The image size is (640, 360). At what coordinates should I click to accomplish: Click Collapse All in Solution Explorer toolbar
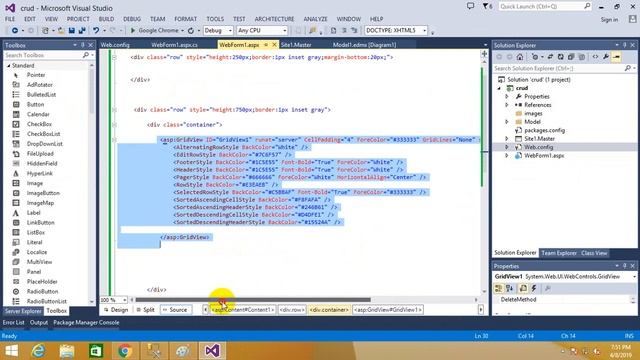click(571, 57)
